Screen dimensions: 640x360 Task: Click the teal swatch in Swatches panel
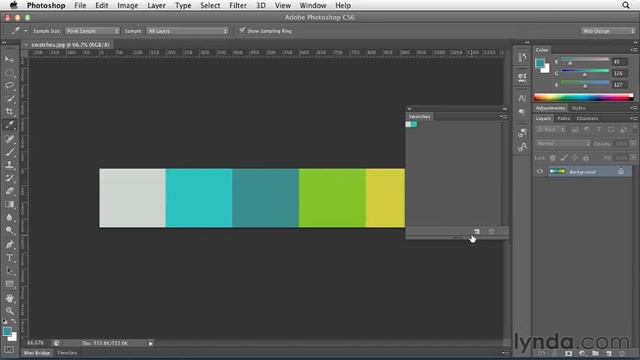pos(414,124)
